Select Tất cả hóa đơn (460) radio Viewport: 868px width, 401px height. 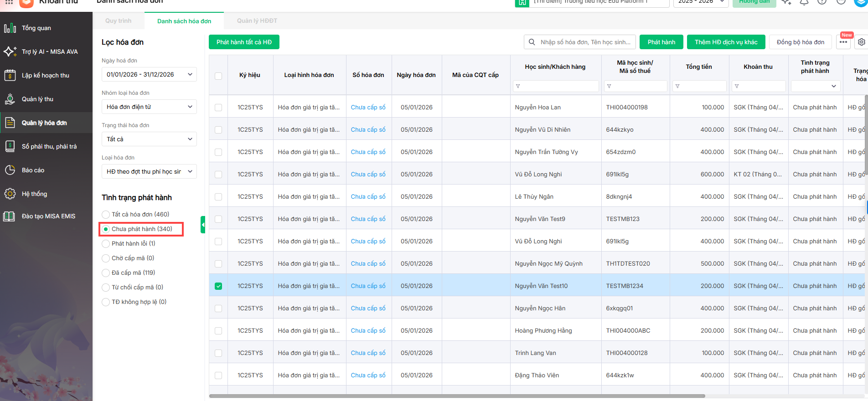click(x=106, y=215)
